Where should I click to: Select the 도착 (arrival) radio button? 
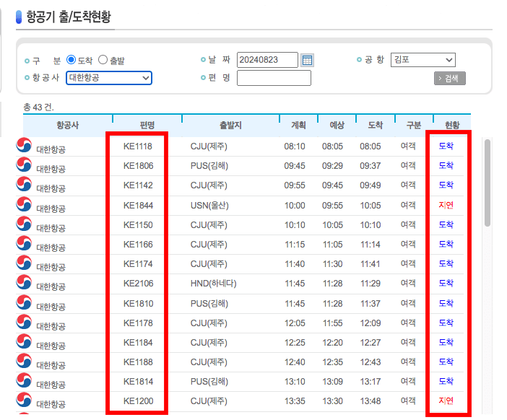pos(71,60)
